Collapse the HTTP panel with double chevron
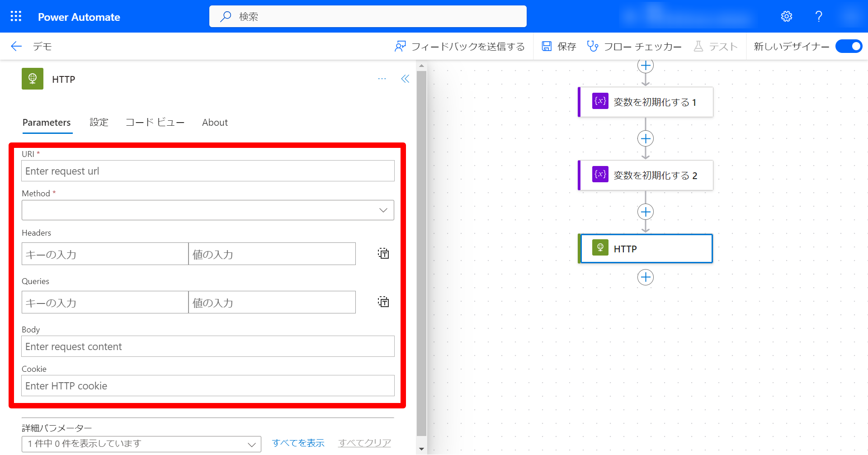This screenshot has width=868, height=455. [405, 79]
